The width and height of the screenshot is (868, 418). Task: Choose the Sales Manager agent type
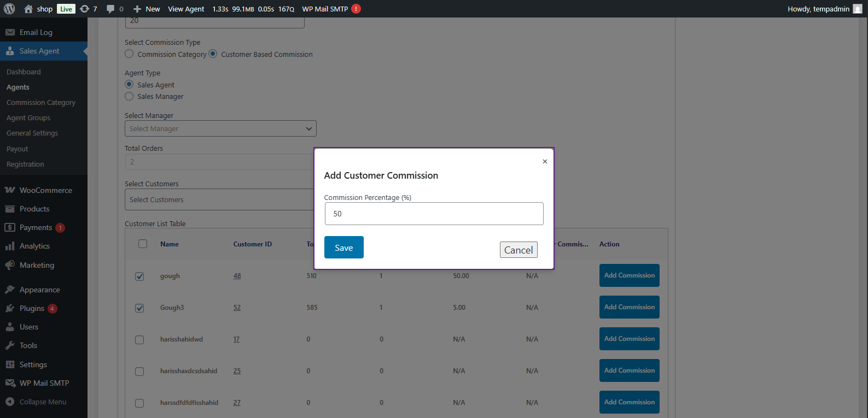129,97
